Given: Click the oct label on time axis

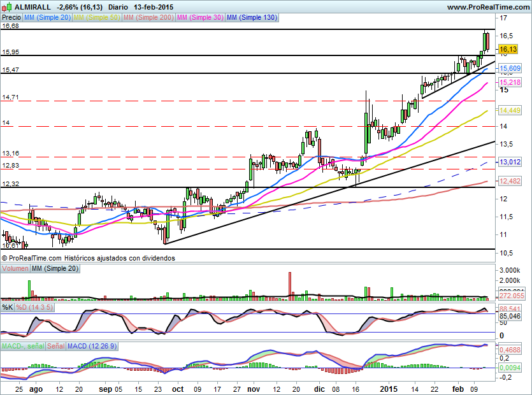Looking at the screenshot, I should 178,389.
